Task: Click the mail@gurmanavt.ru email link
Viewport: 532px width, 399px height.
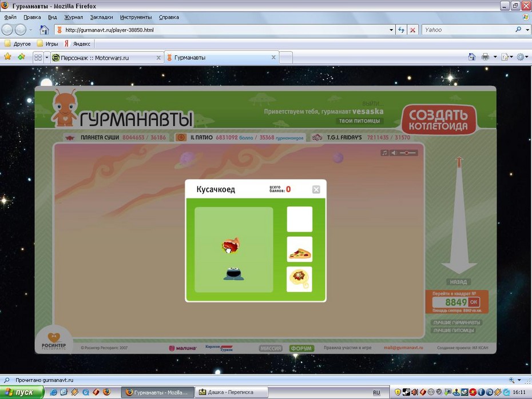Action: tap(403, 348)
